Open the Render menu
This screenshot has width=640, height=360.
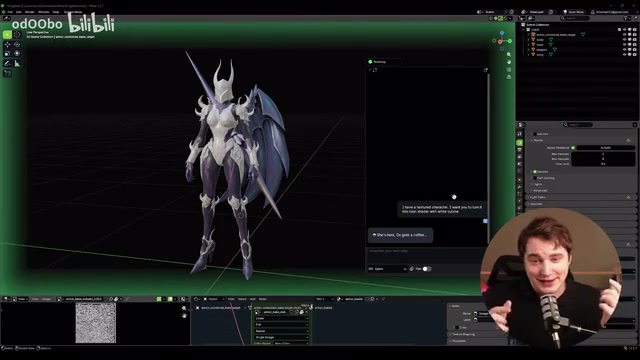30,12
